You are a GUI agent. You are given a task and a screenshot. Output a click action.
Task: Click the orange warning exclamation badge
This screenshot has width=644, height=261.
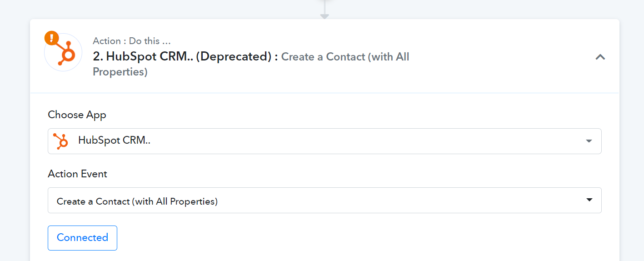[x=52, y=38]
